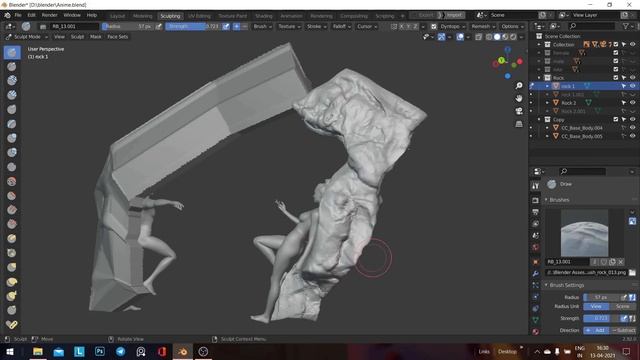Open the Edit menu
Image resolution: width=640 pixels, height=360 pixels.
tap(31, 15)
